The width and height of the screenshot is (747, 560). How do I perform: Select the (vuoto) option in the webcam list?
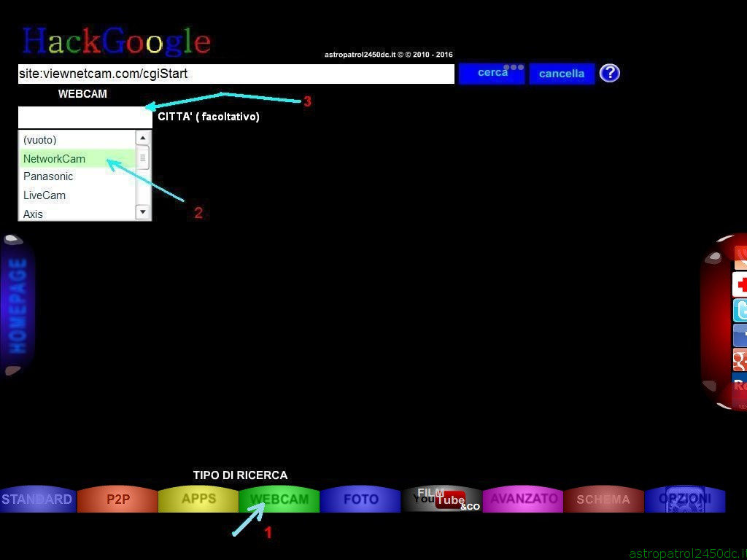tap(77, 140)
